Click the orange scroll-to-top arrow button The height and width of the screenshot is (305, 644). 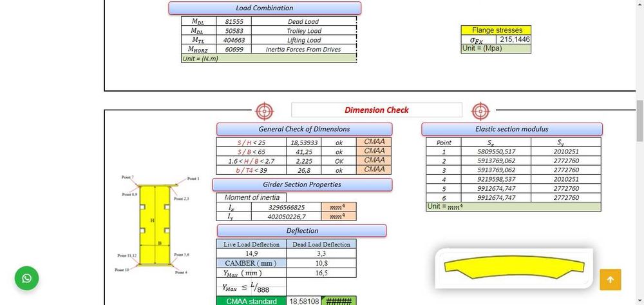611,280
